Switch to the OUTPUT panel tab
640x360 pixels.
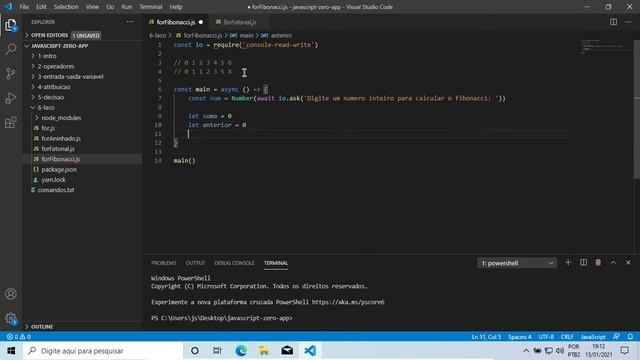click(x=196, y=263)
